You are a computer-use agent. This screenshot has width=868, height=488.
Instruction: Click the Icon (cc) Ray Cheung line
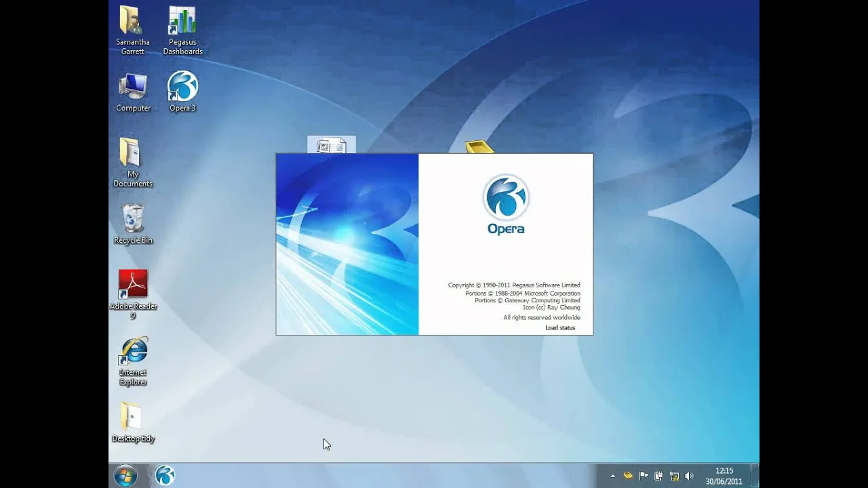click(551, 308)
